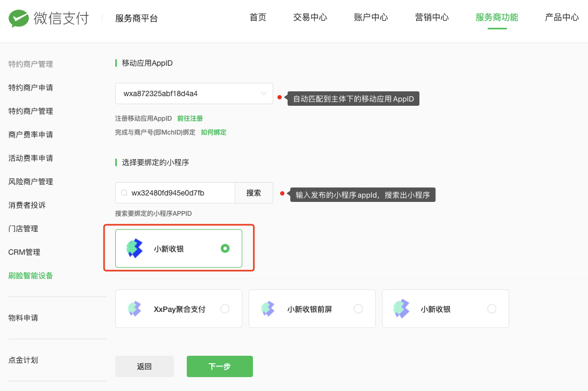
Task: Open 产品中心 tab
Action: coord(562,17)
